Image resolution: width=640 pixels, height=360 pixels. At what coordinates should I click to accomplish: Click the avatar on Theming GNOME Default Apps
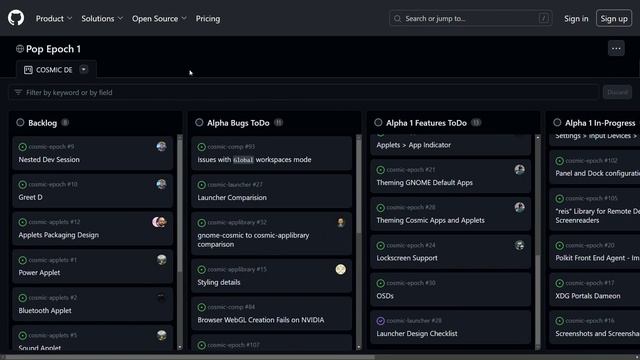click(519, 169)
